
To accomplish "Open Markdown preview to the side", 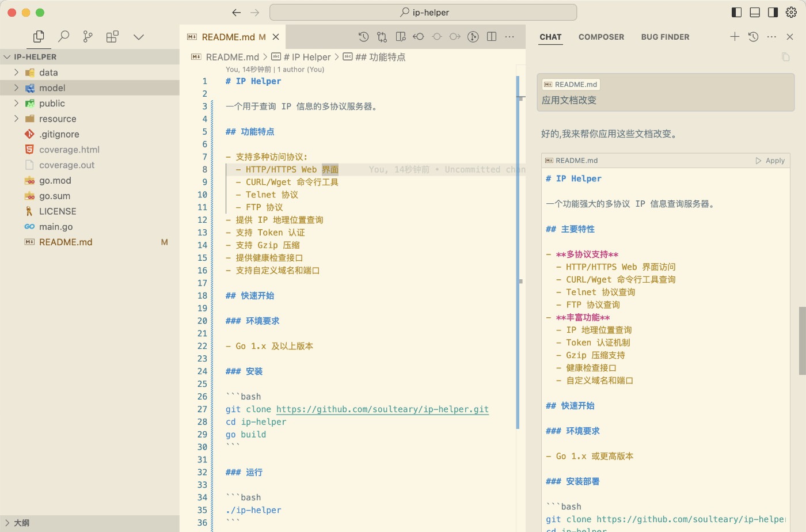I will (x=401, y=37).
